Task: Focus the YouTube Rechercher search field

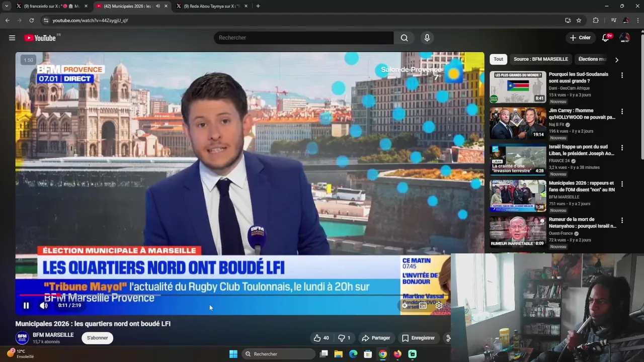Action: 304,38
